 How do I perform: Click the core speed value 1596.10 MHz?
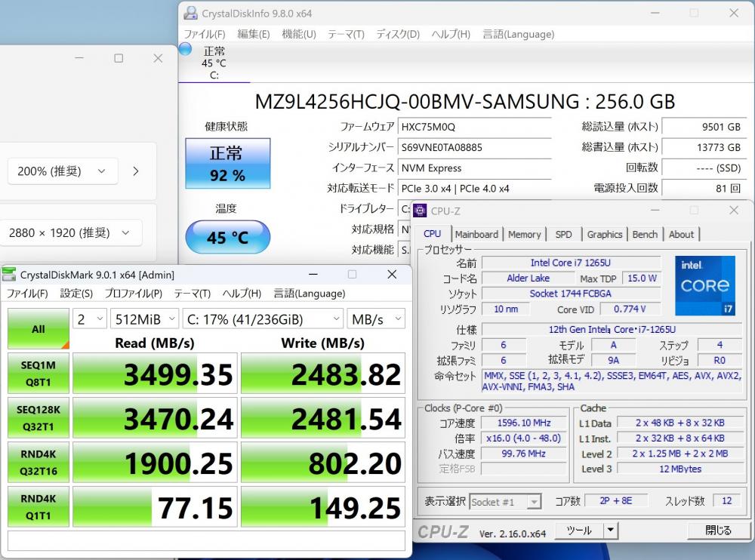pyautogui.click(x=524, y=423)
